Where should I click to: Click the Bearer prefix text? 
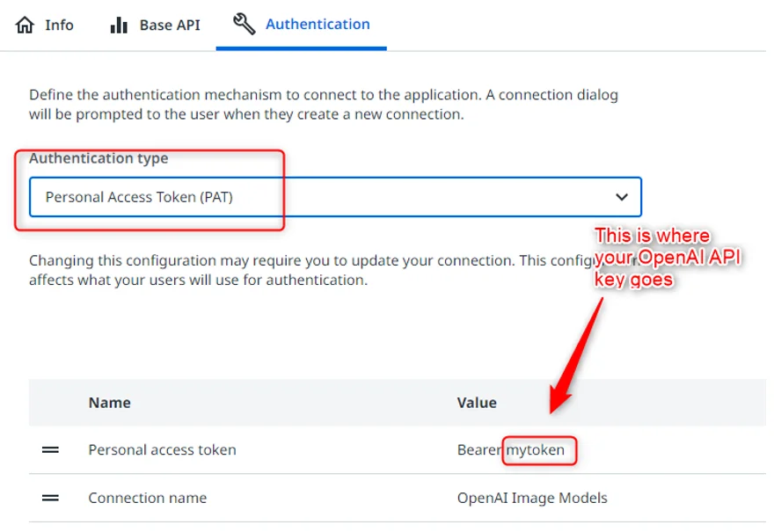click(478, 450)
